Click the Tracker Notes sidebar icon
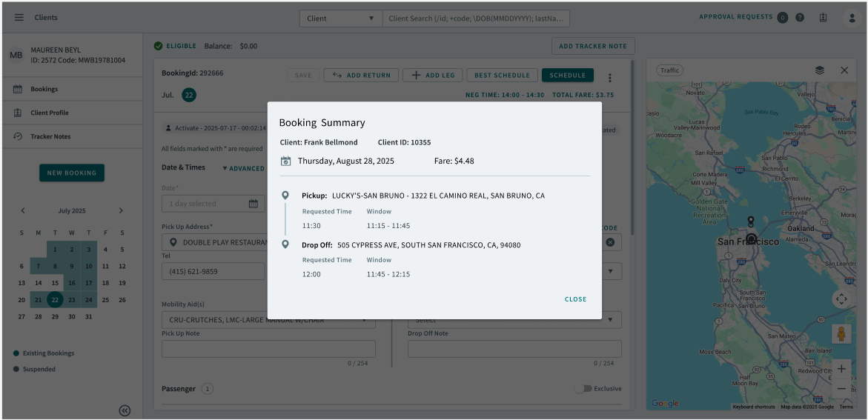The width and height of the screenshot is (868, 420). point(18,137)
